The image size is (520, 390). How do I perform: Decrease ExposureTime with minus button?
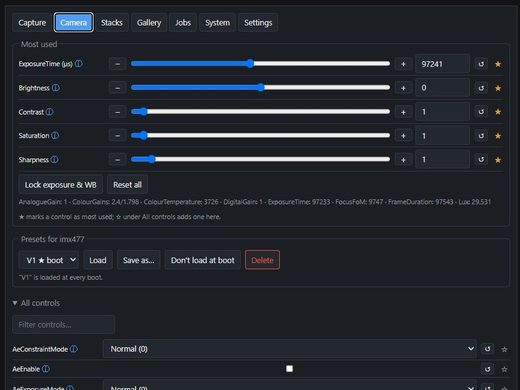click(117, 64)
